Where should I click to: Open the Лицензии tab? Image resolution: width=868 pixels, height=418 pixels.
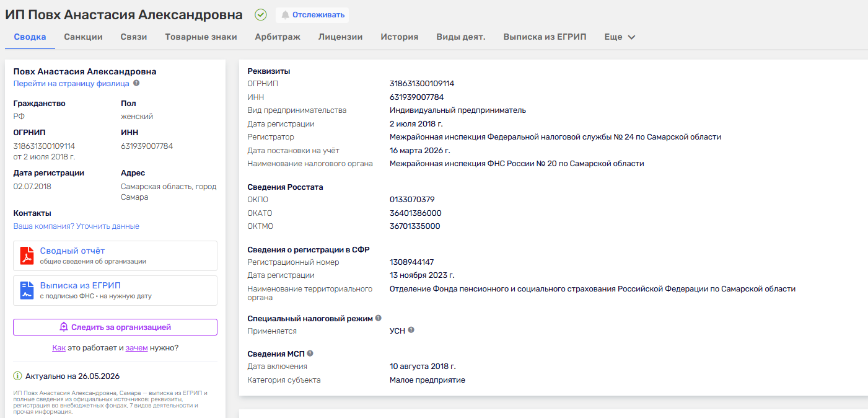(340, 37)
